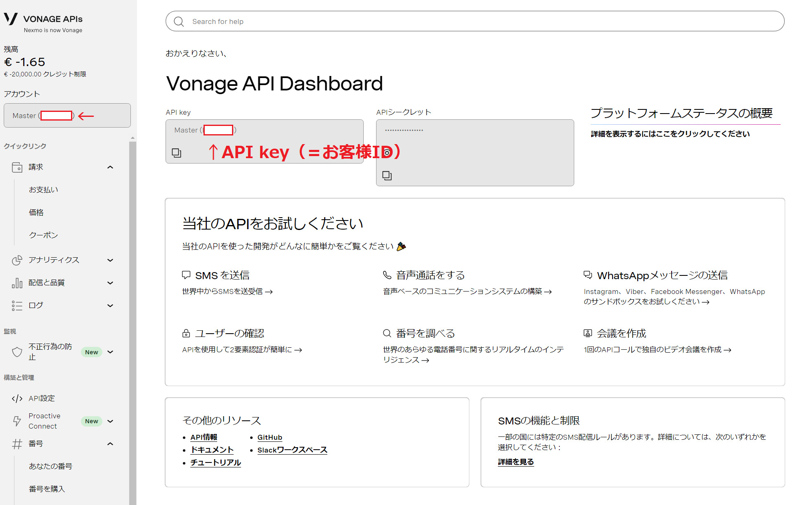Image resolution: width=812 pixels, height=505 pixels.
Task: Click the masked APIシークレット field
Action: [475, 153]
